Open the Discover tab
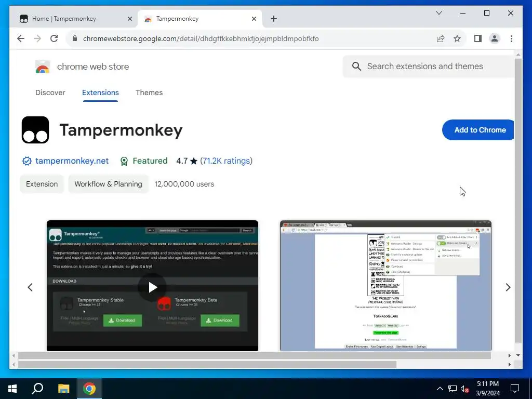This screenshot has height=399, width=532. coord(50,92)
